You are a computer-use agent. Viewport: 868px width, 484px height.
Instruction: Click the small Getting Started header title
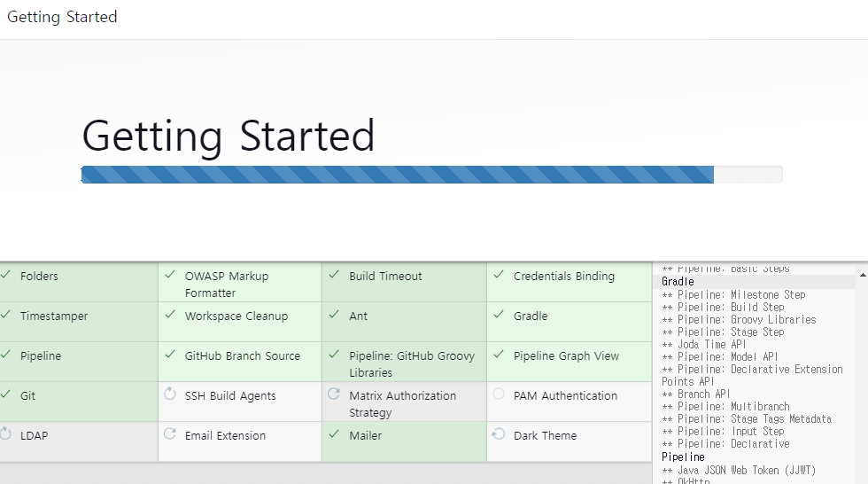pyautogui.click(x=62, y=17)
